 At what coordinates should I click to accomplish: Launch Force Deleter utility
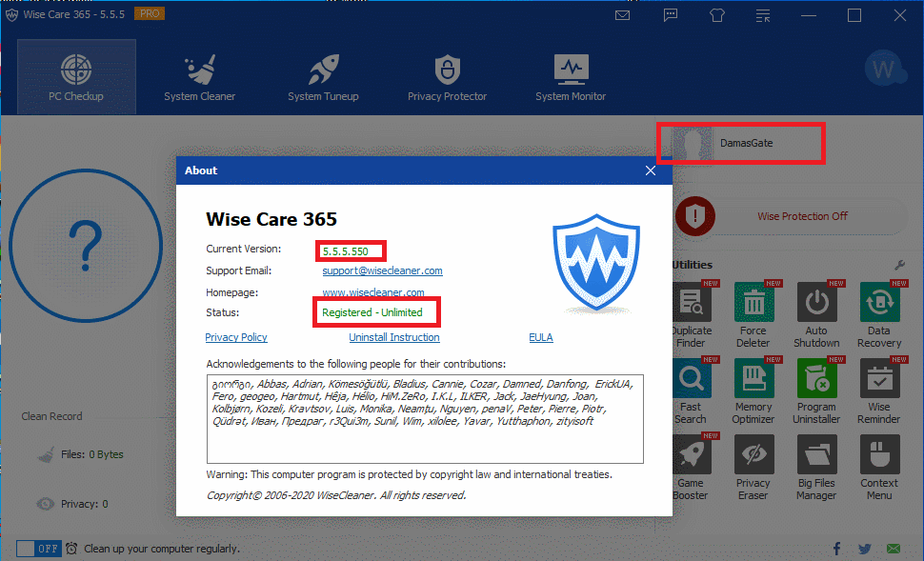point(753,315)
